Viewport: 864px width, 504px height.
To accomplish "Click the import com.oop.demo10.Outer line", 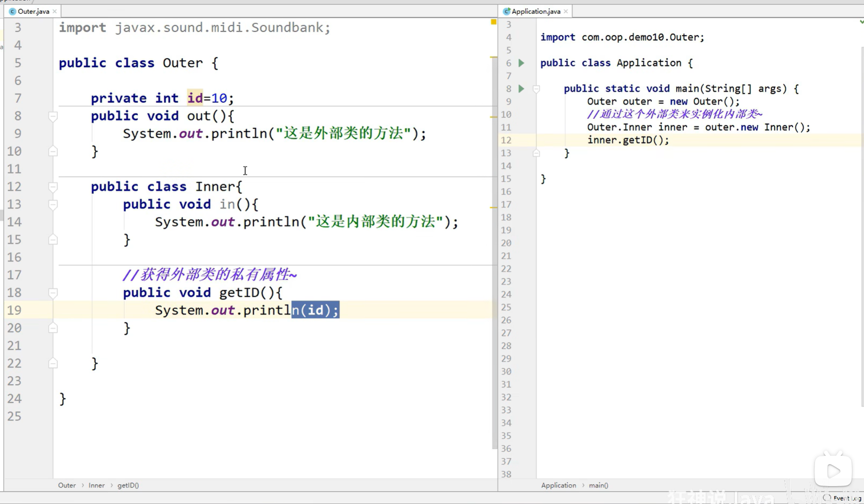I will 622,37.
